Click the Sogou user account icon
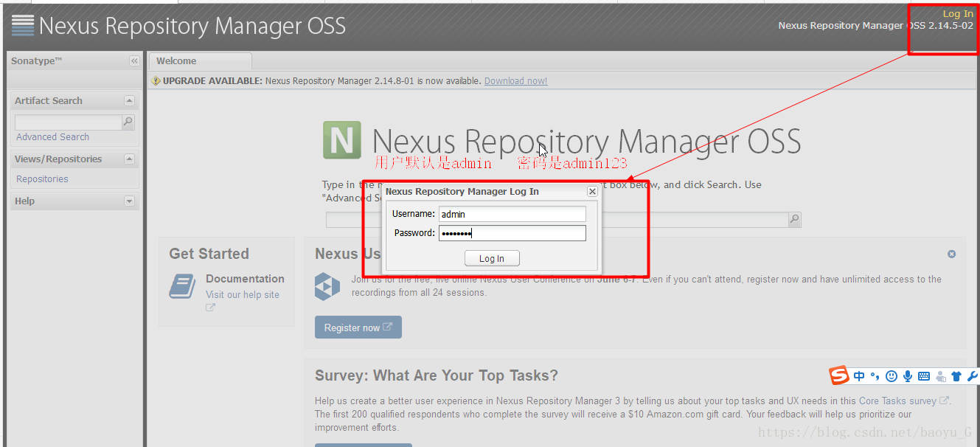 940,376
